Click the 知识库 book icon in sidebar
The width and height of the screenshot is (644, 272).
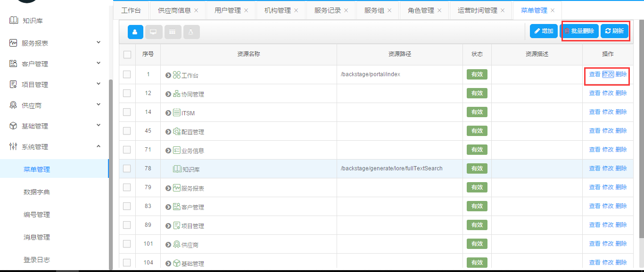(x=13, y=21)
